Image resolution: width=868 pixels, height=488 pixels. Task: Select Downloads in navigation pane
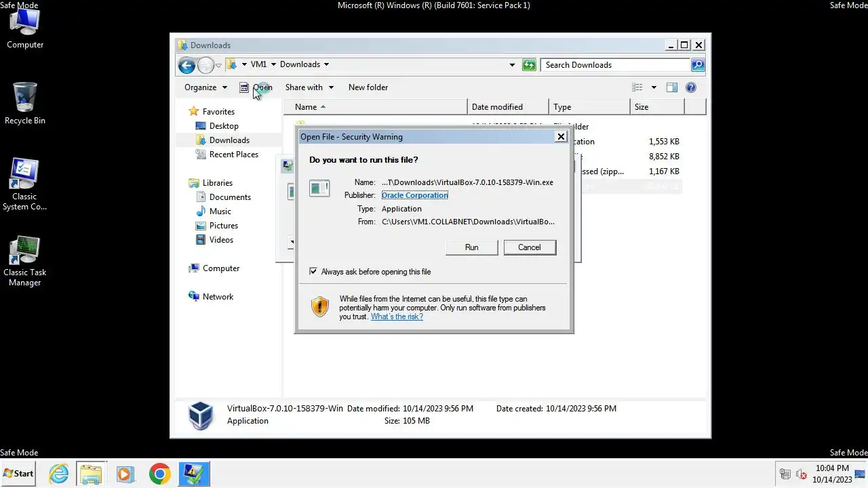[x=229, y=140]
